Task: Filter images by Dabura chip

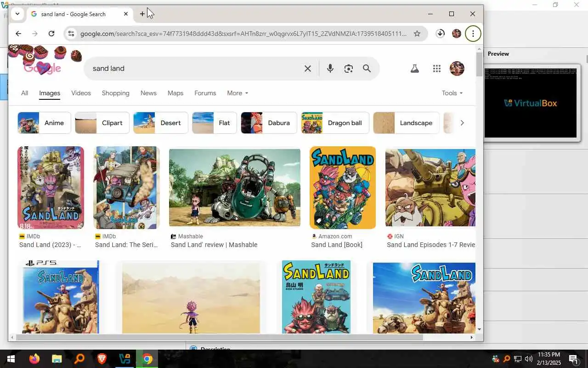Action: coord(269,123)
